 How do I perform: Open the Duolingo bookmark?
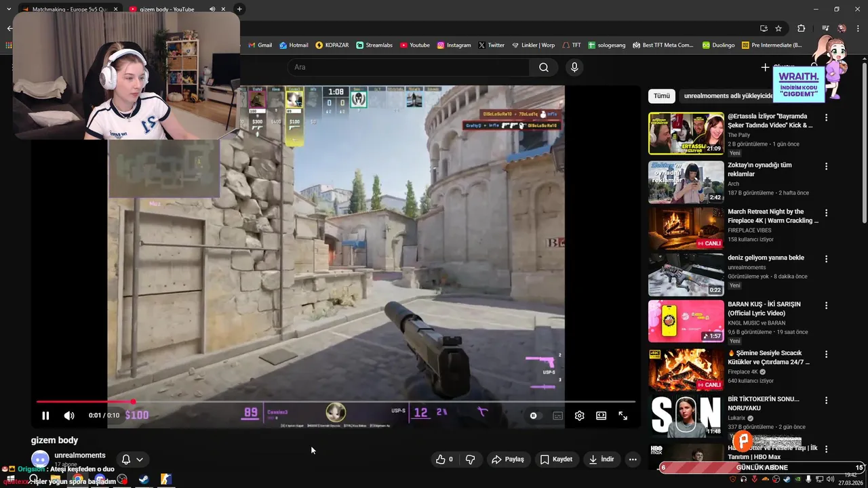pos(719,45)
